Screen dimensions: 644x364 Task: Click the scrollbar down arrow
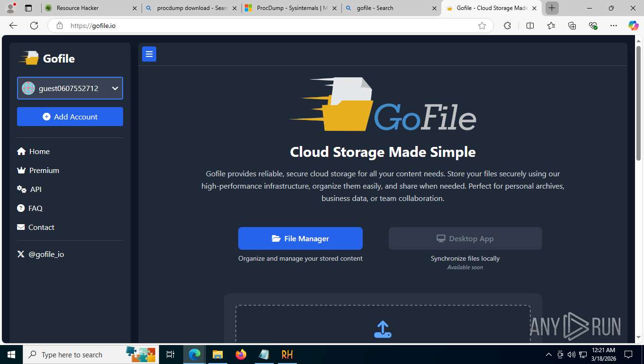coord(638,337)
